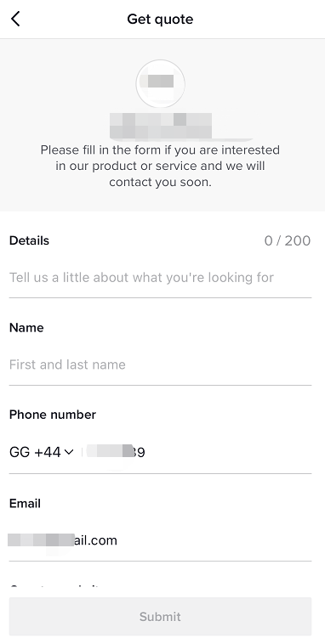Click the GG country abbreviation text

coord(20,452)
